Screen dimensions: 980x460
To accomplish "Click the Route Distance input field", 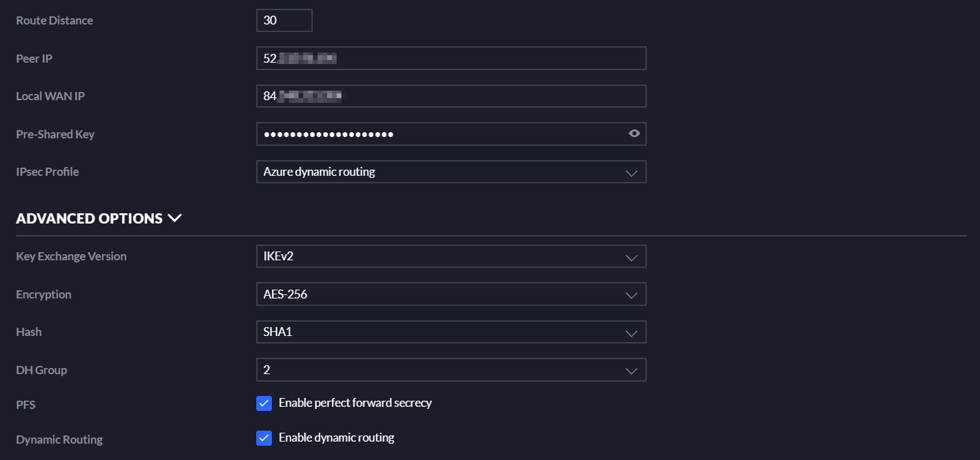I will pos(284,20).
